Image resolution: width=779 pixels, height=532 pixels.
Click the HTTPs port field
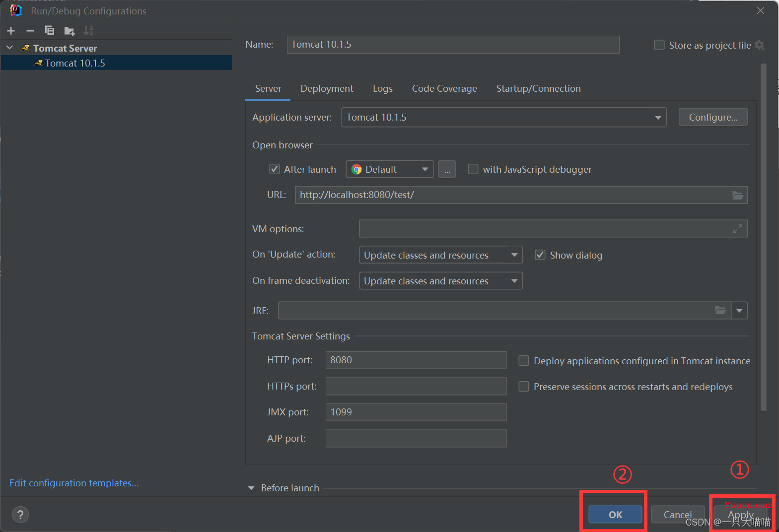click(416, 386)
